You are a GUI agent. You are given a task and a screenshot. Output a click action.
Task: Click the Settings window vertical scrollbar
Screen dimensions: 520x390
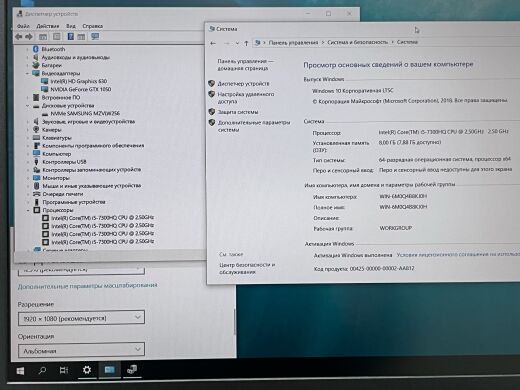point(235,322)
